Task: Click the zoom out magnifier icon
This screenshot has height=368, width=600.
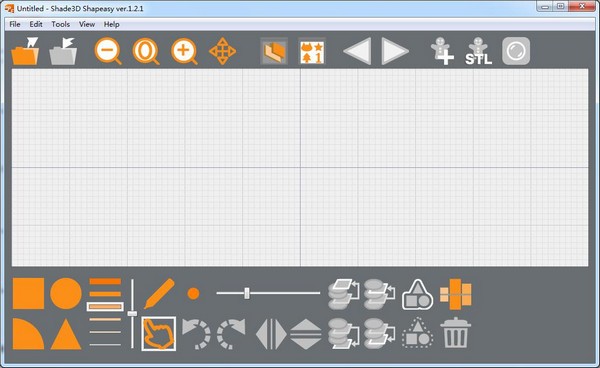Action: pyautogui.click(x=108, y=51)
